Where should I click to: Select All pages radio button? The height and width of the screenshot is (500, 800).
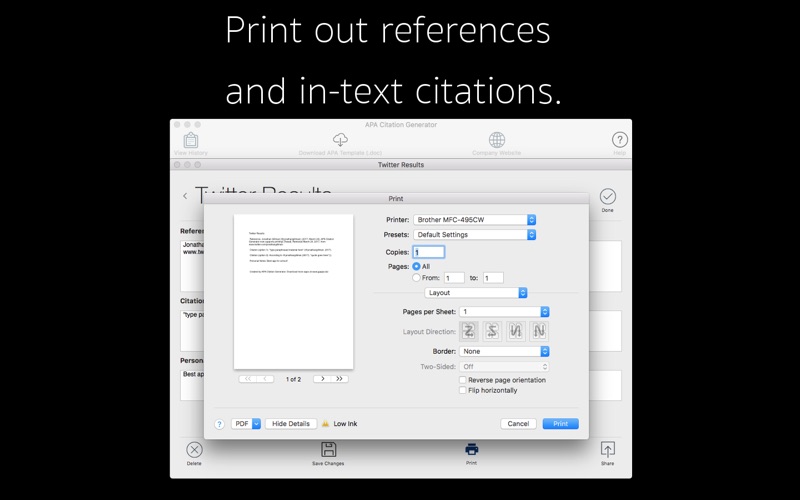click(416, 266)
